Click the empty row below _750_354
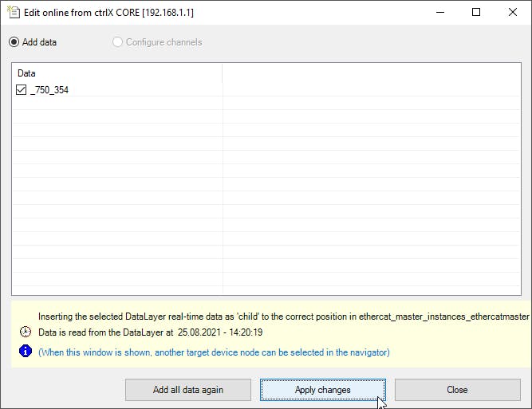The width and height of the screenshot is (532, 409). [266, 103]
